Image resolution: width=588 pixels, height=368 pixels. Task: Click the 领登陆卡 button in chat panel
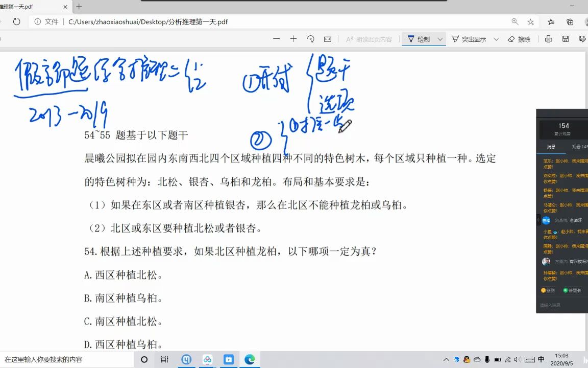(572, 290)
